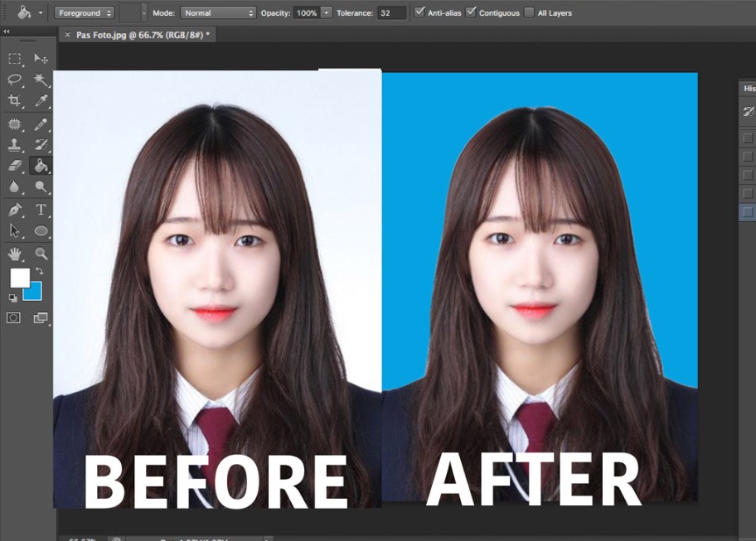Pick the Eyedropper tool
756x541 pixels.
point(41,101)
